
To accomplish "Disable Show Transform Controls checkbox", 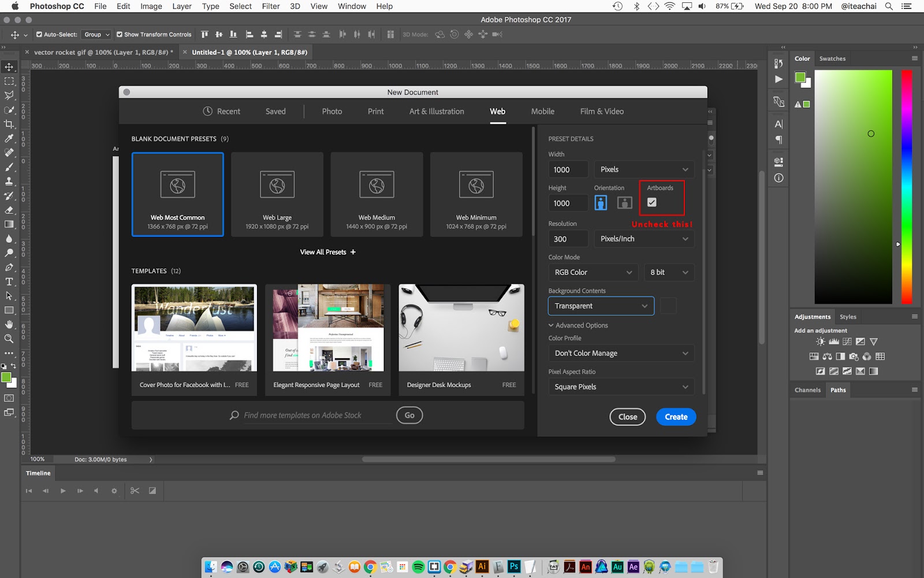I will click(x=120, y=35).
